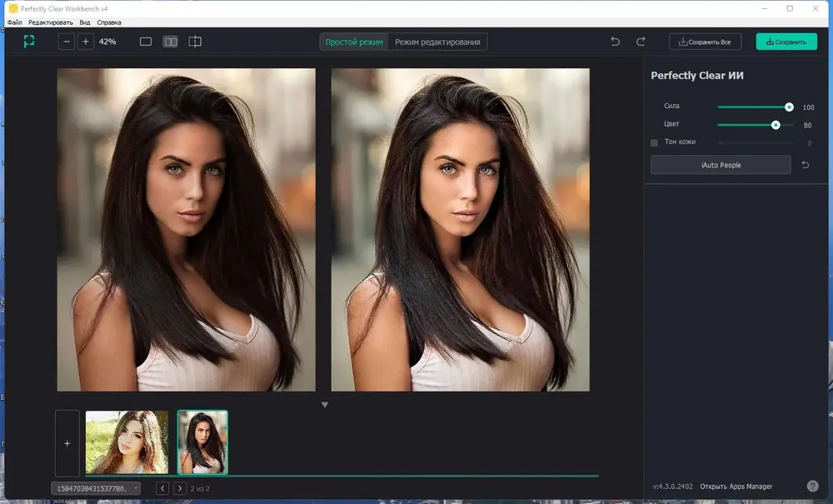The image size is (833, 504).
Task: Go to the previous image arrow
Action: tap(162, 488)
